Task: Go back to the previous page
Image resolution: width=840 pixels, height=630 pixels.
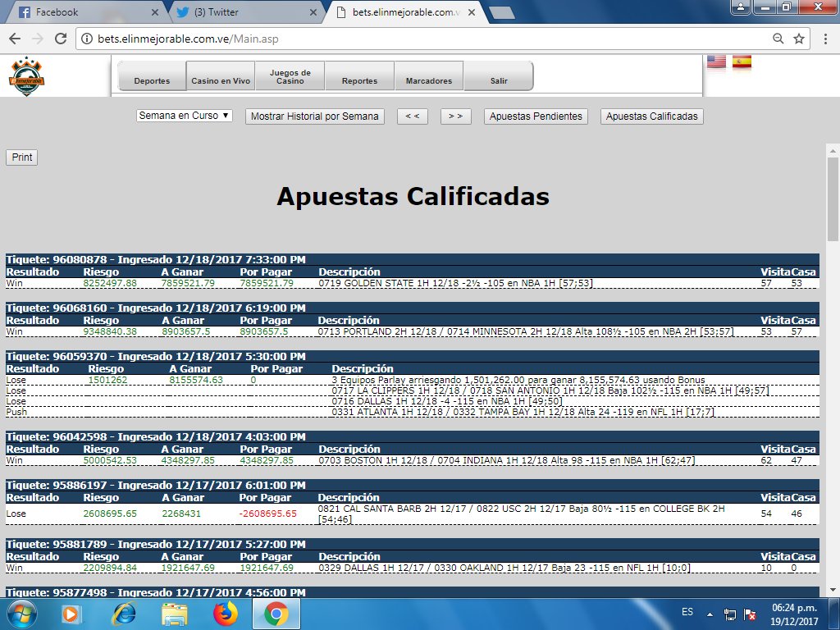Action: [x=15, y=39]
